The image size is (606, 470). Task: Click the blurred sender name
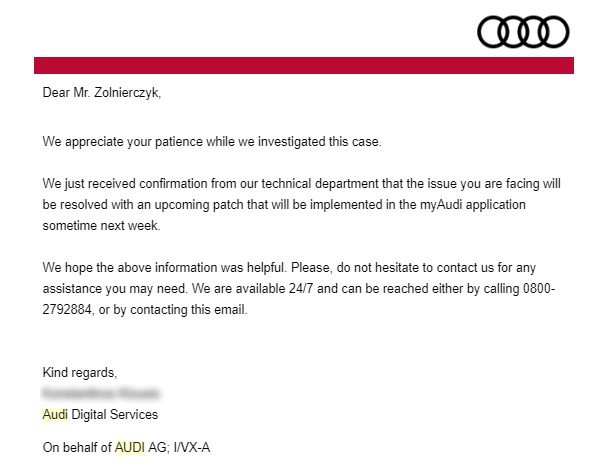coord(100,393)
